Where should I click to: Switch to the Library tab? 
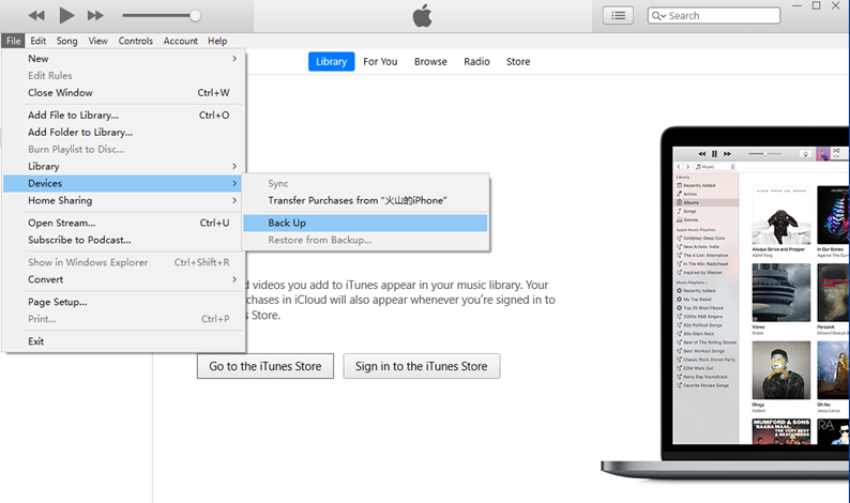(331, 62)
